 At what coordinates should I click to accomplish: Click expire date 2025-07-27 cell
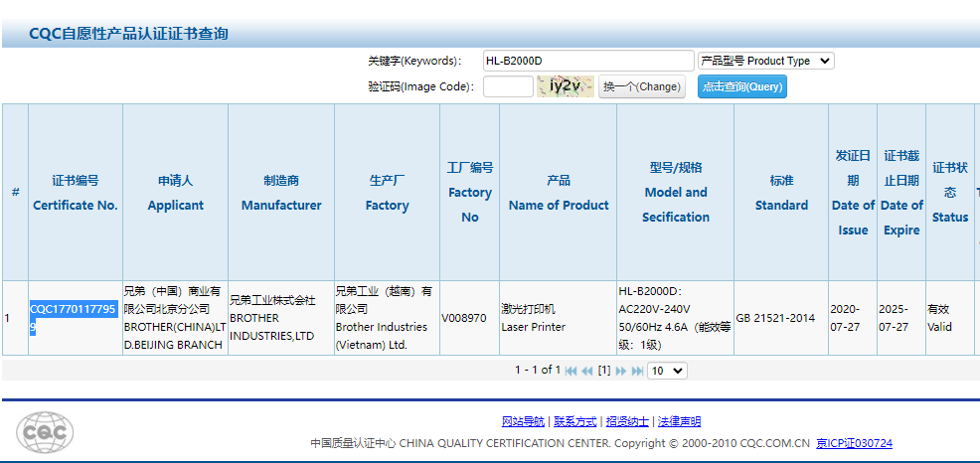click(901, 318)
